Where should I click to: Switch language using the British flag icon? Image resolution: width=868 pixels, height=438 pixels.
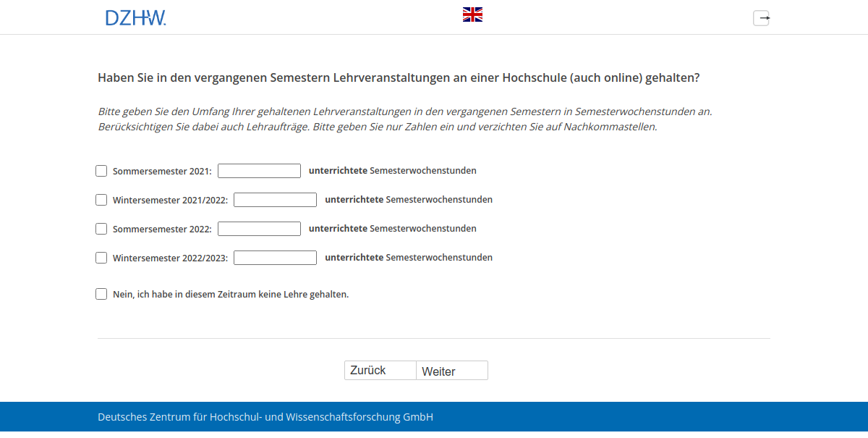pyautogui.click(x=472, y=13)
